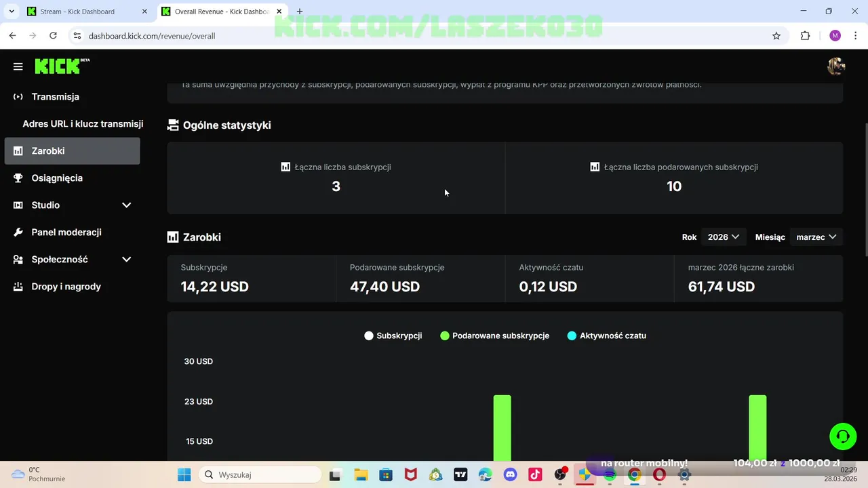Screen dimensions: 868x488
Task: Open the profile avatar in the dashboard header
Action: [x=835, y=66]
